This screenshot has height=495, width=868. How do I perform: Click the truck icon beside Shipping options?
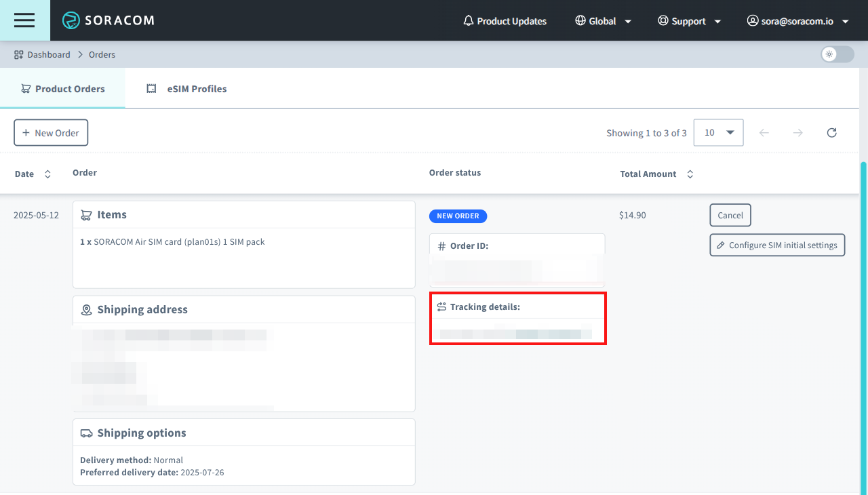click(86, 433)
